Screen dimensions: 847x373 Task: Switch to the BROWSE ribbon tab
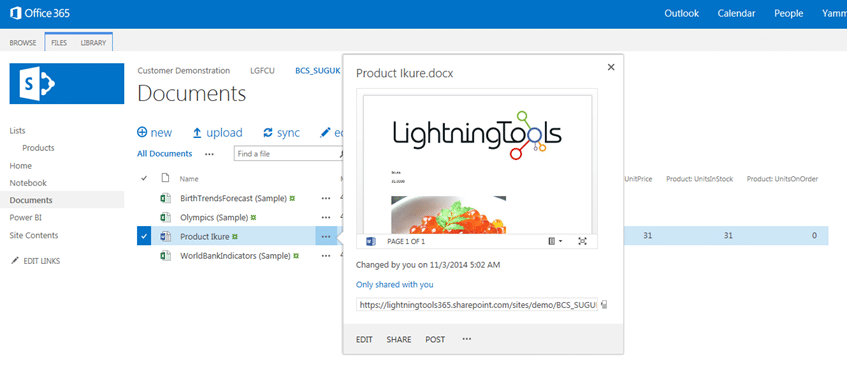tap(23, 43)
